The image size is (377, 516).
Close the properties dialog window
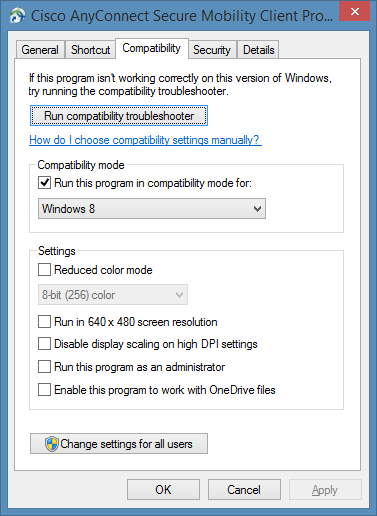(x=354, y=11)
